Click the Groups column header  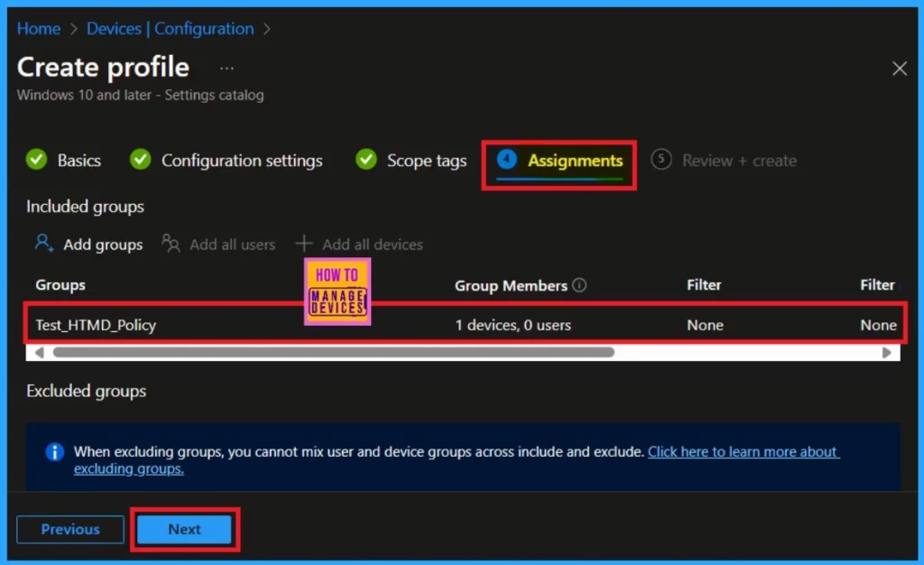(60, 285)
